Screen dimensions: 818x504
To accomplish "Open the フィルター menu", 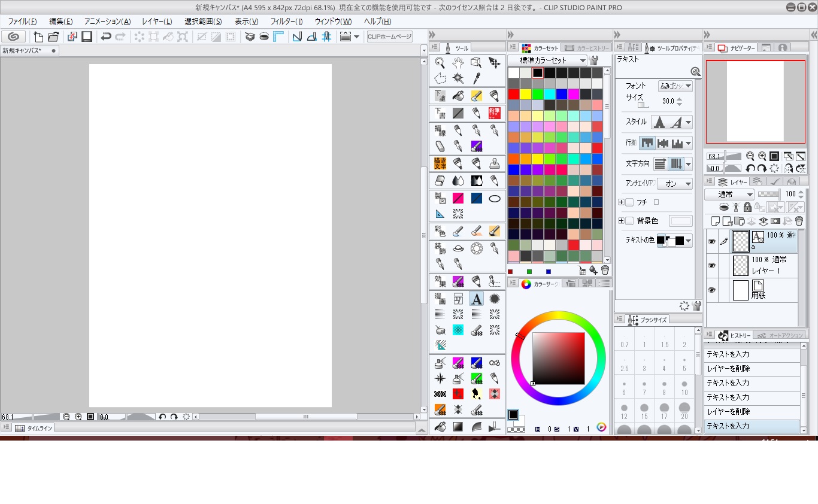I will (286, 22).
